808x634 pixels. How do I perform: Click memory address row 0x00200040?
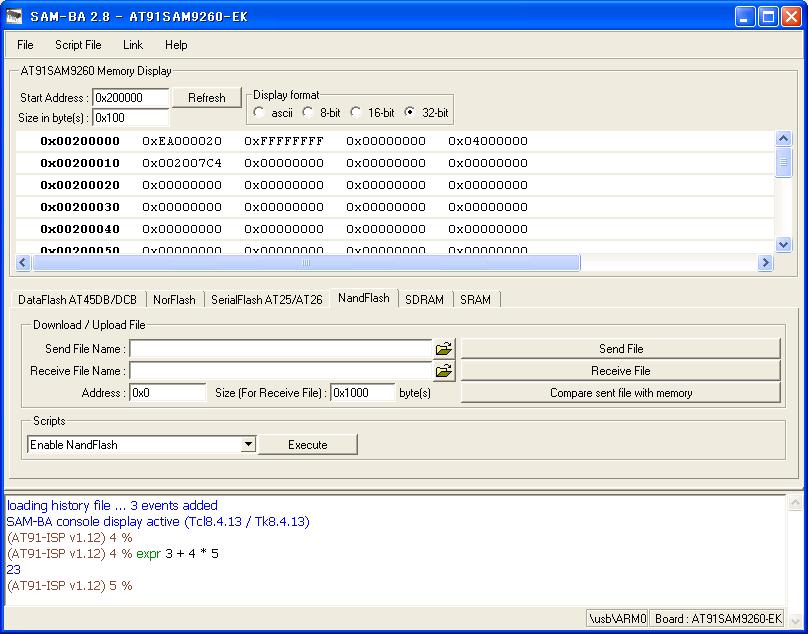80,229
